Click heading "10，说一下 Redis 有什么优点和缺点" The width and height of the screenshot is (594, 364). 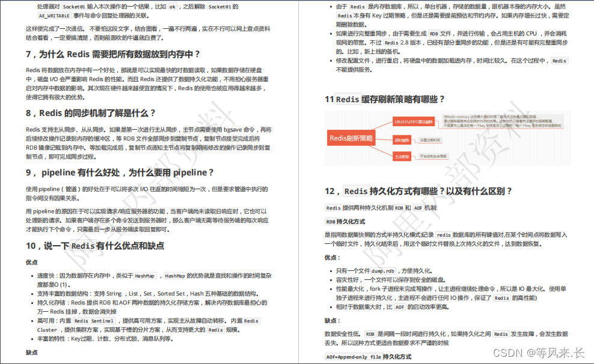coord(95,246)
